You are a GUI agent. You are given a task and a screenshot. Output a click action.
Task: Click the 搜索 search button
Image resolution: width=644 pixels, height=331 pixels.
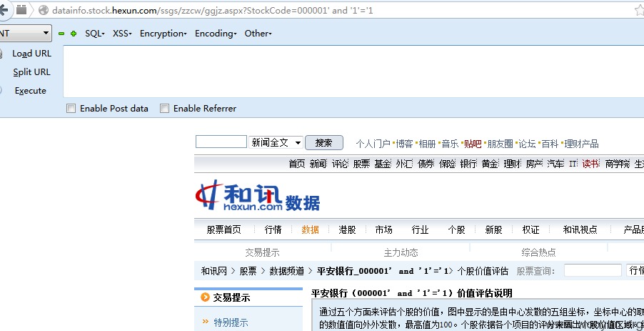(324, 143)
